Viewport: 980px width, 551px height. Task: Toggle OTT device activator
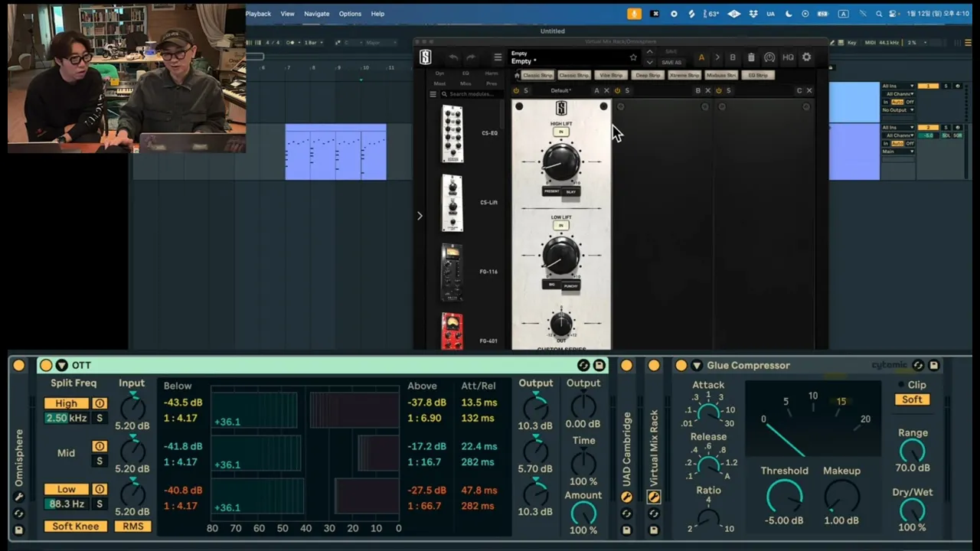(x=46, y=366)
